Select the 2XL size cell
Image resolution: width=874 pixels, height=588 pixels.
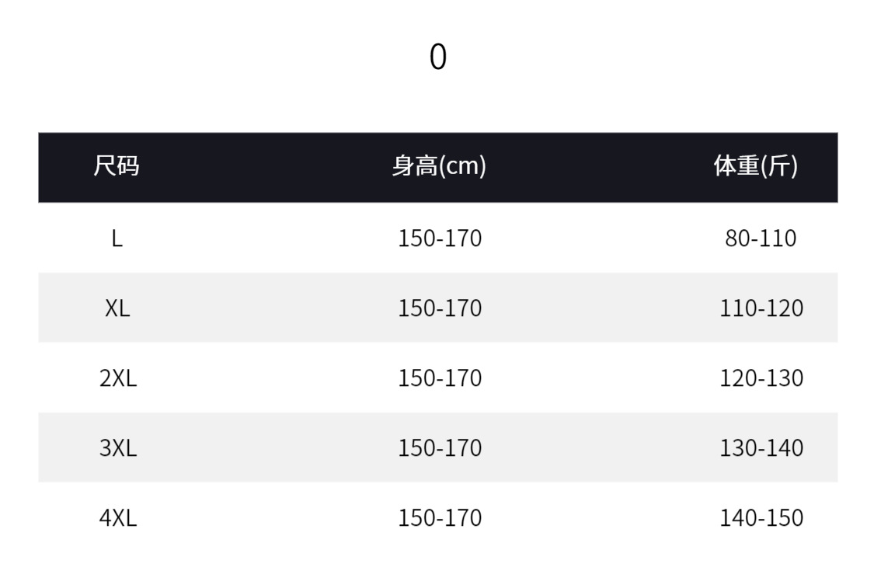click(x=117, y=378)
